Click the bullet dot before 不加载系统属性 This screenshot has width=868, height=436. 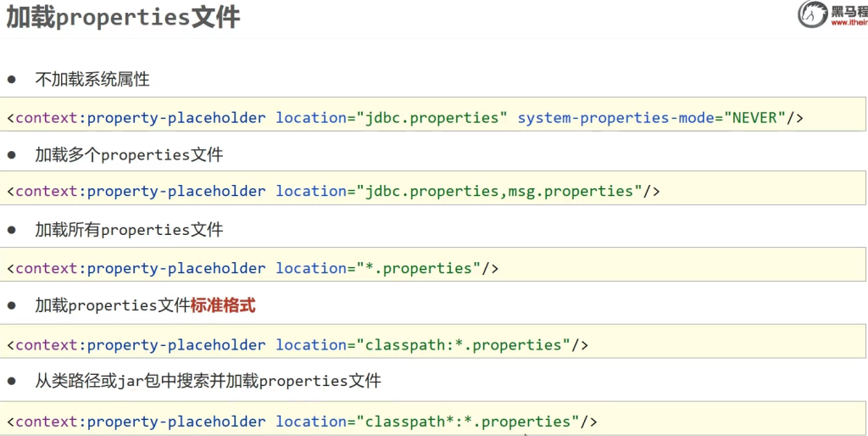click(x=12, y=80)
